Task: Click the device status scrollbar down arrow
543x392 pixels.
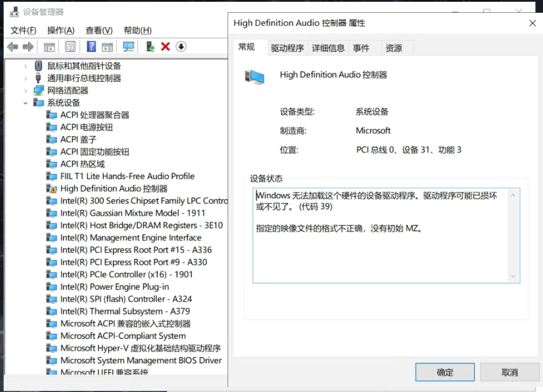Action: point(513,276)
